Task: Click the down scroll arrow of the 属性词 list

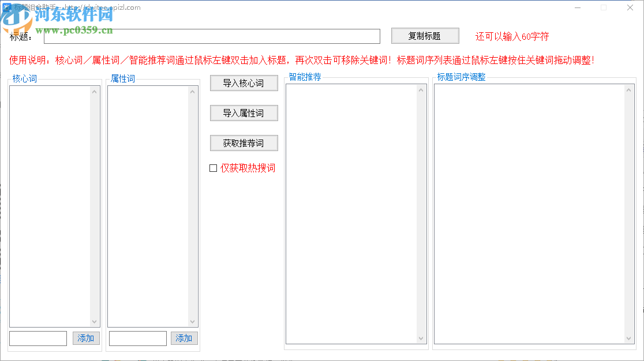Action: [193, 322]
